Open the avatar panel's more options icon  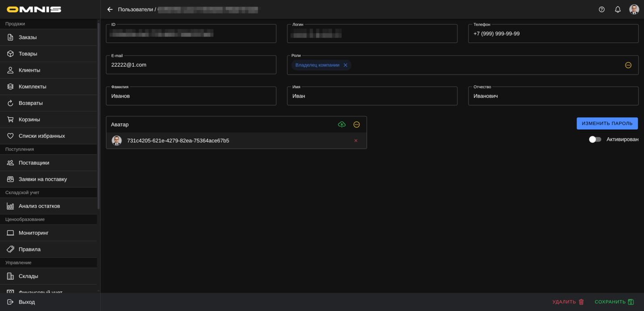[356, 124]
